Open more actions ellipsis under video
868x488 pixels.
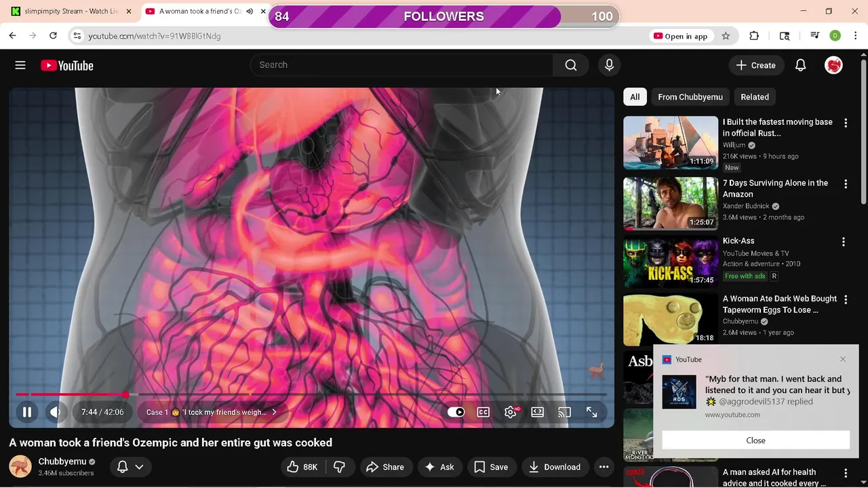(604, 467)
